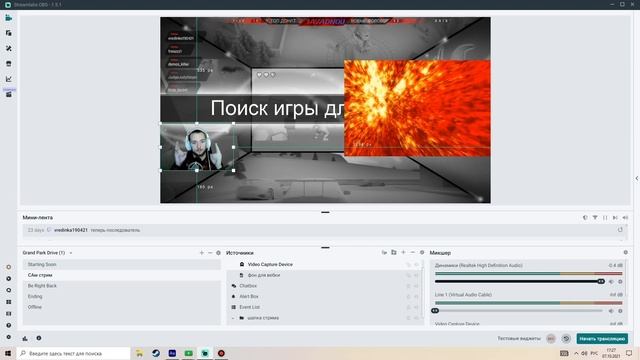The width and height of the screenshot is (640, 360).
Task: Expand the шапка стрима source folder
Action: point(233,318)
